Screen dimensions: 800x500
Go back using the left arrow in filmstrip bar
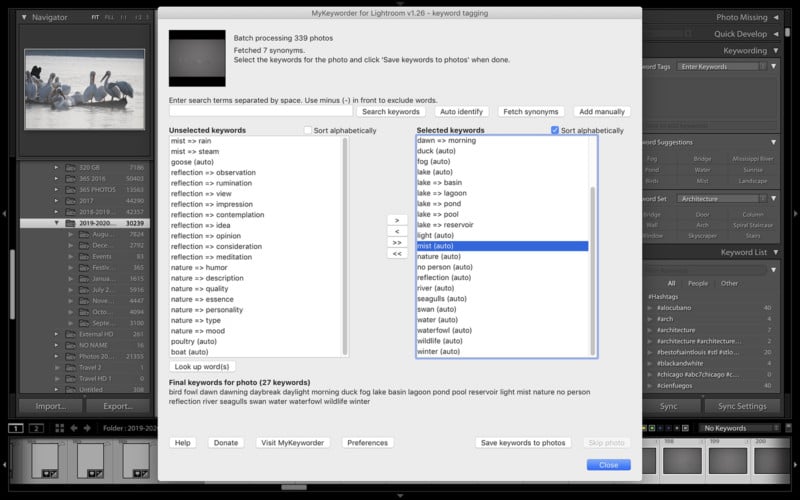[x=73, y=428]
